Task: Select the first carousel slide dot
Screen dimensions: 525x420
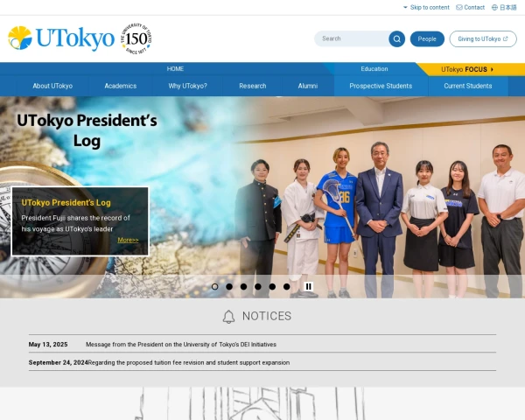Action: [x=215, y=287]
